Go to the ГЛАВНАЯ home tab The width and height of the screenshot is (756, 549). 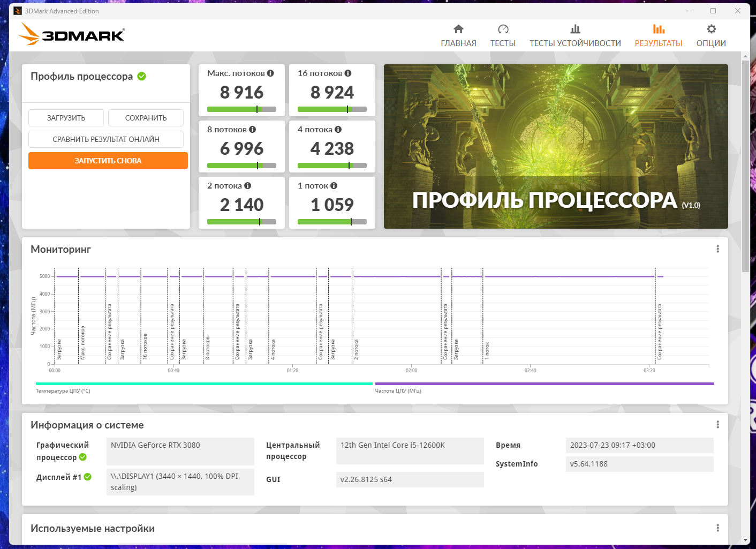click(458, 36)
